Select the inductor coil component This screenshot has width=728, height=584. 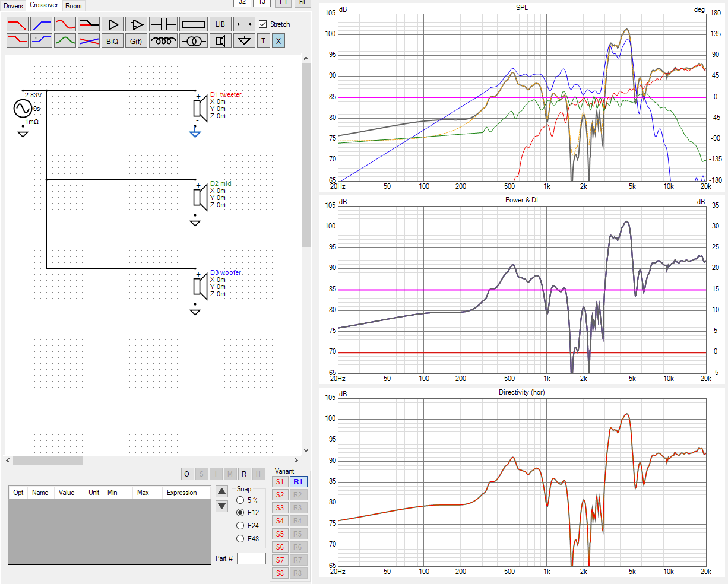click(x=163, y=41)
